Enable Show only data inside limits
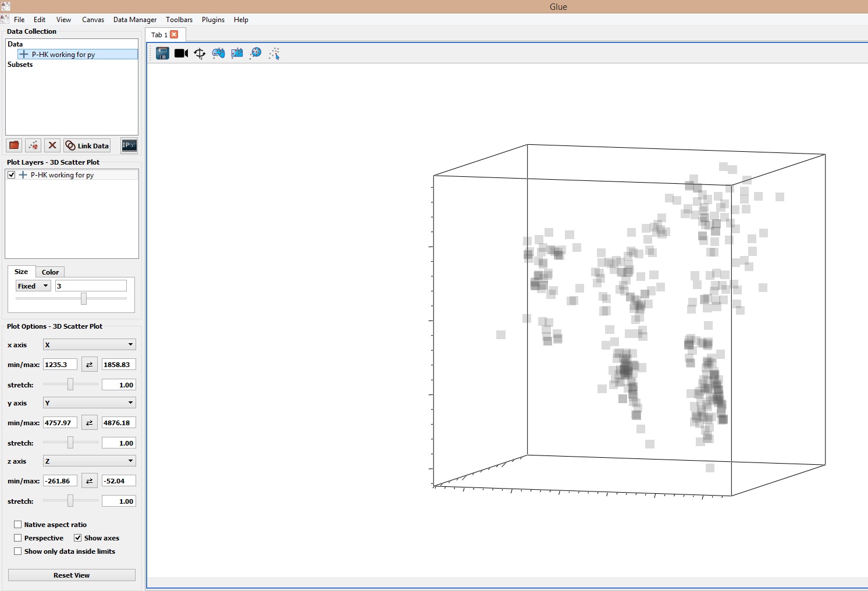The width and height of the screenshot is (868, 591). coord(18,551)
